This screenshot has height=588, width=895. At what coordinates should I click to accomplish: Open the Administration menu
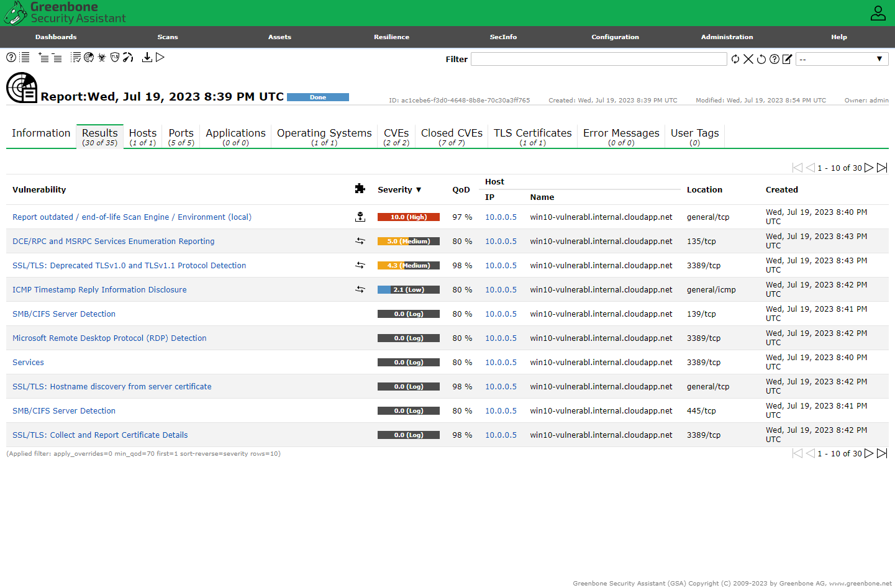coord(727,37)
